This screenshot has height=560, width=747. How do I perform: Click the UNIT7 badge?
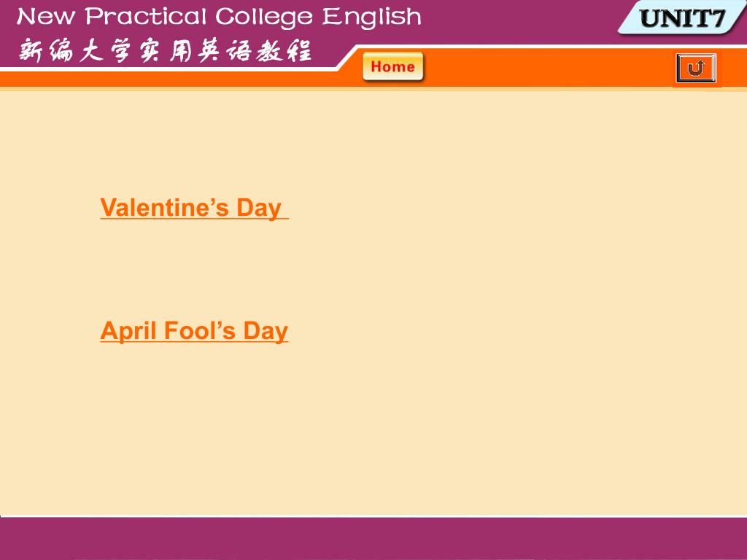click(682, 18)
